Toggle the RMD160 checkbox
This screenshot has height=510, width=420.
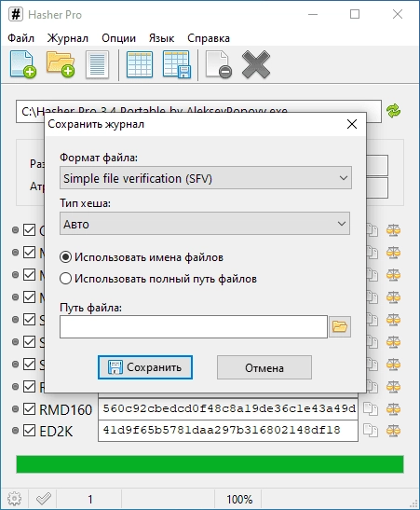pyautogui.click(x=29, y=409)
